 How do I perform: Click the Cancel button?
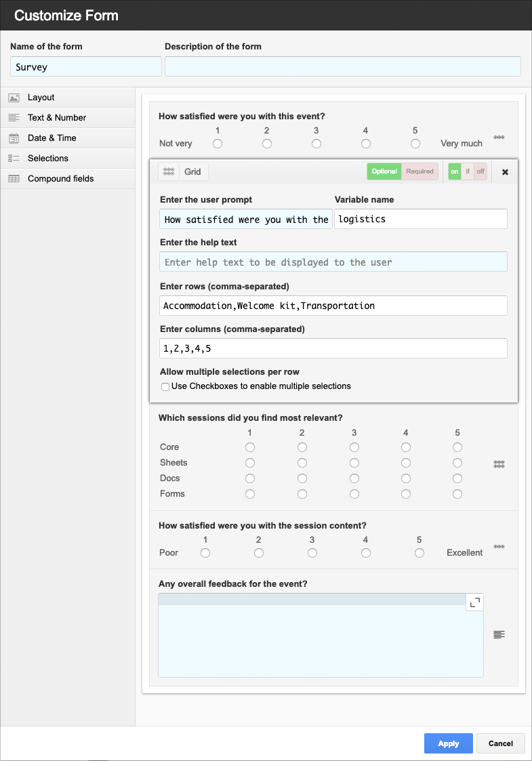click(500, 743)
